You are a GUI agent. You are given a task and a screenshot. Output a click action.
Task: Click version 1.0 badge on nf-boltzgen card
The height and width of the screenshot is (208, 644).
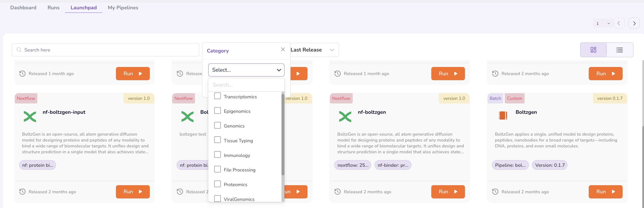click(454, 98)
